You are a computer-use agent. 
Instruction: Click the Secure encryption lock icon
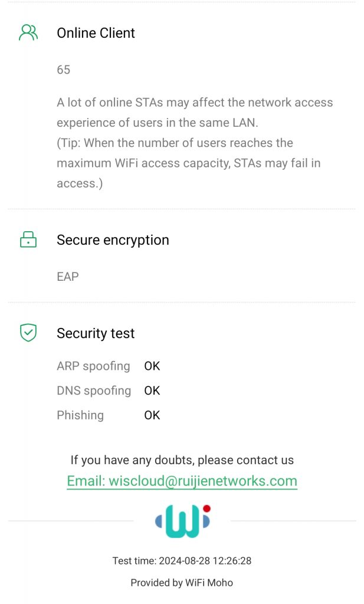(28, 240)
